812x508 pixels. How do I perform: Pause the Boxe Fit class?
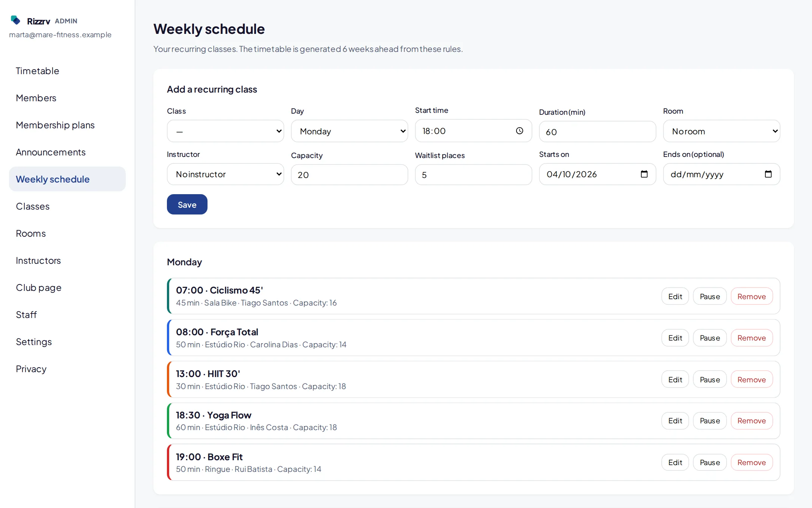(709, 462)
